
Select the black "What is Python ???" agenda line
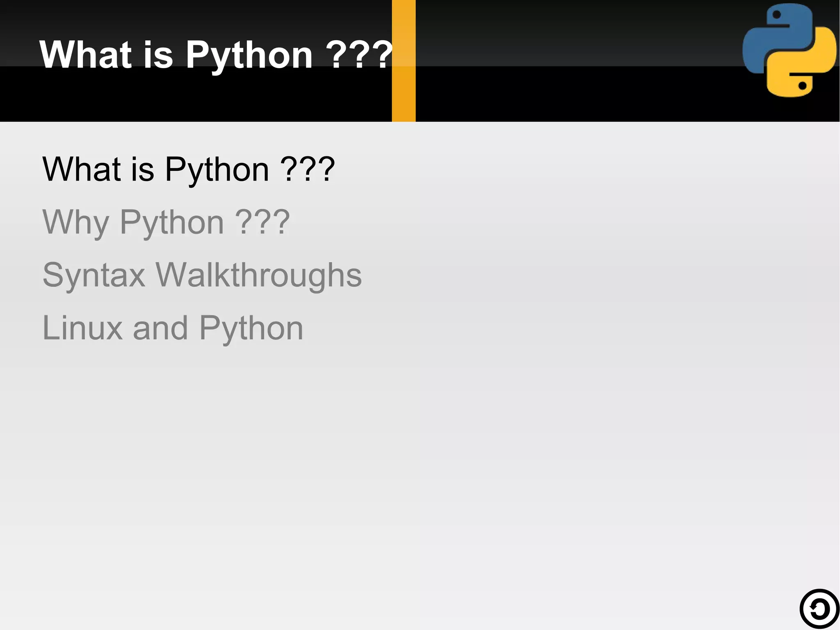[189, 169]
